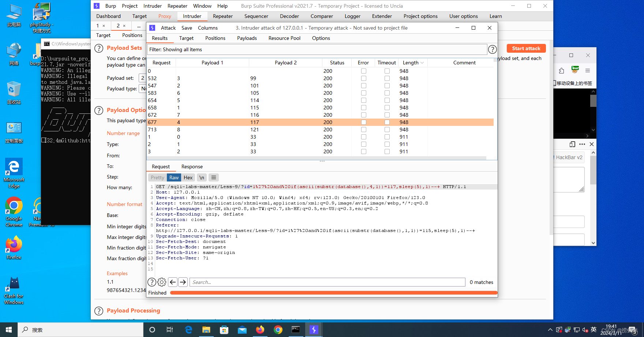Open HackBar panel more options ellipsis
The image size is (644, 337).
coord(582,144)
